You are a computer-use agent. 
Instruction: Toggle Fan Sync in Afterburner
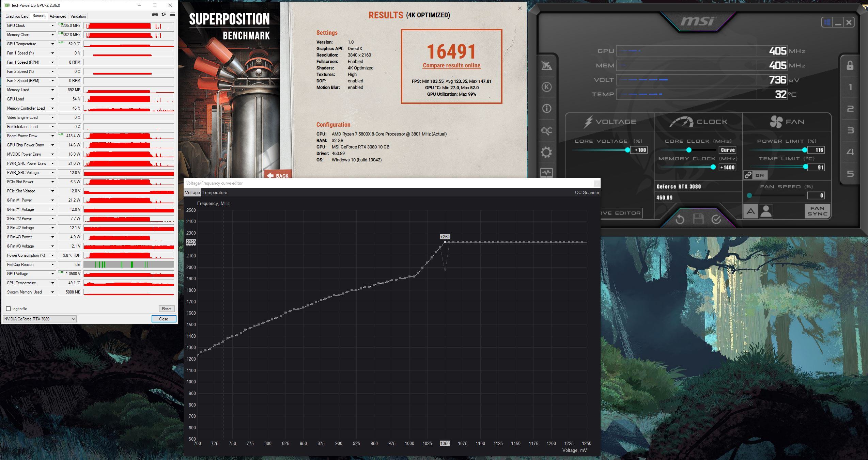(817, 211)
